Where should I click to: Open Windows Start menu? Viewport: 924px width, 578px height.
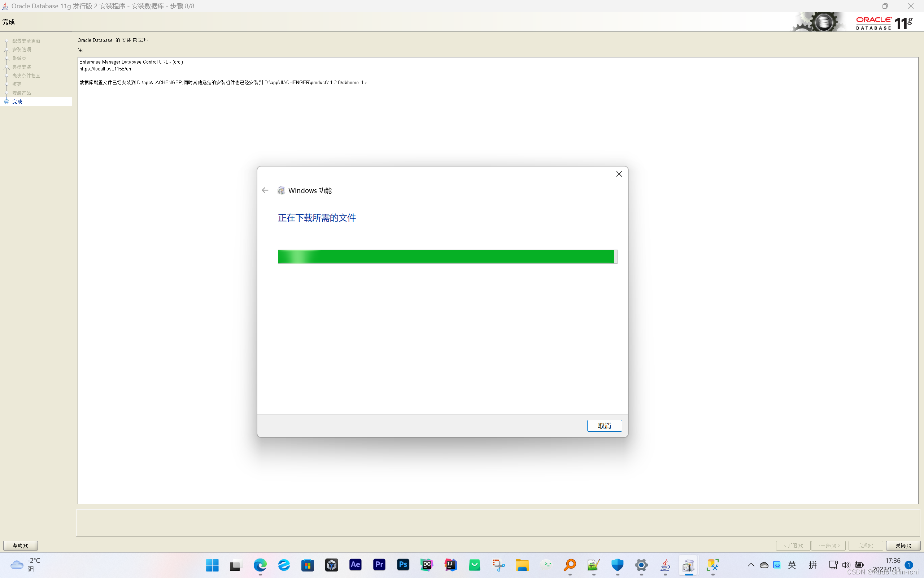[x=212, y=565]
